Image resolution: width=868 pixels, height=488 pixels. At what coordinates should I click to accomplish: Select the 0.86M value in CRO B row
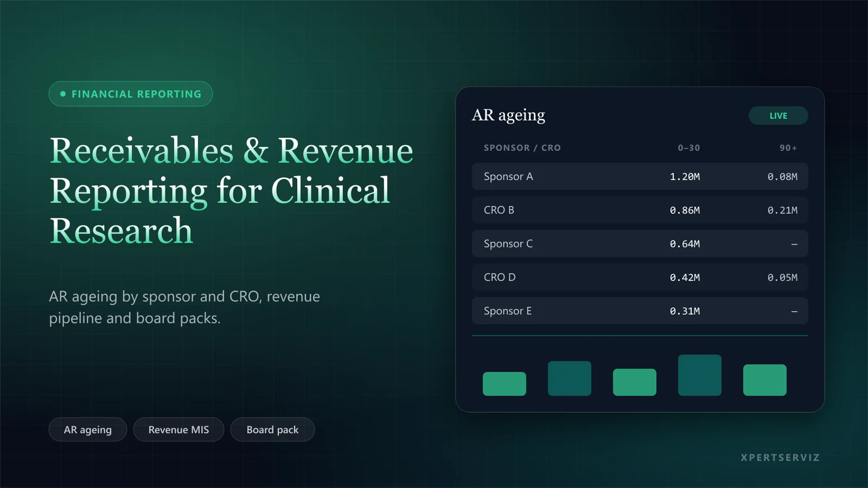(x=685, y=210)
